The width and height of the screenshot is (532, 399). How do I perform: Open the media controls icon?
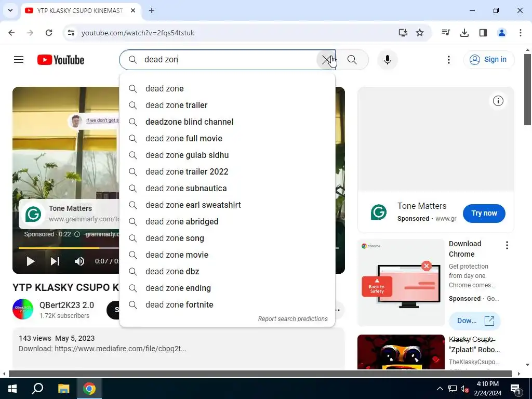[x=446, y=33]
